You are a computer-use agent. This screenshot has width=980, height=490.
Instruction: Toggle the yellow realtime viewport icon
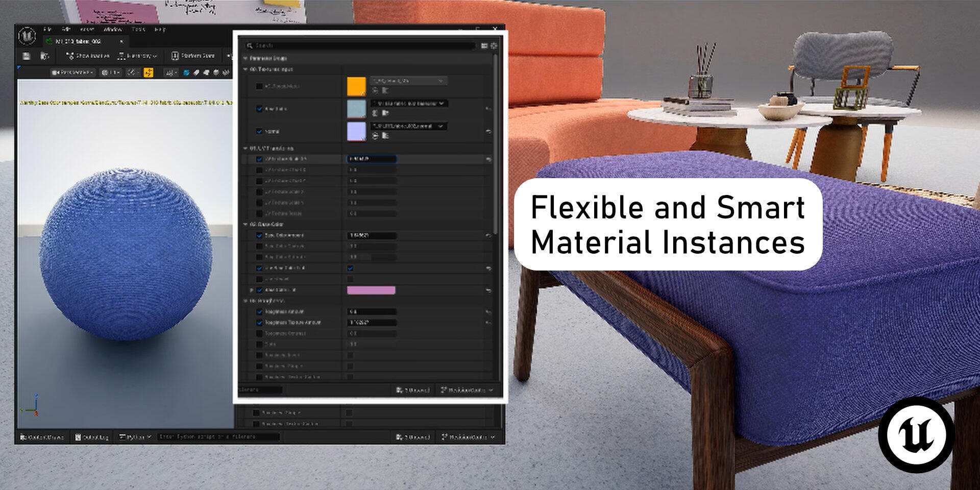tap(149, 72)
